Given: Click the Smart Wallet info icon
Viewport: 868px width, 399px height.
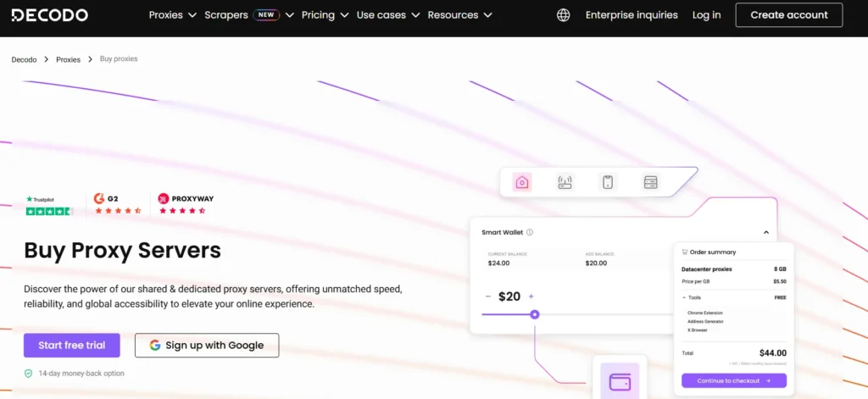Looking at the screenshot, I should coord(530,232).
